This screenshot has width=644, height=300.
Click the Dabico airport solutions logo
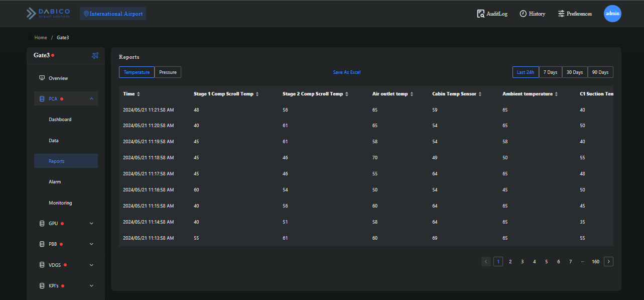(48, 14)
